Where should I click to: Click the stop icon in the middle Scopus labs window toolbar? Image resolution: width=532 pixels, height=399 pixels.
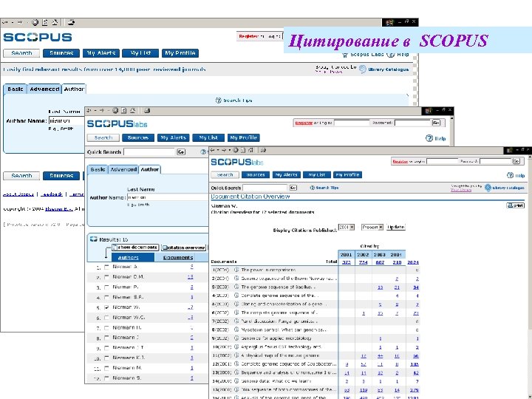tap(115, 111)
